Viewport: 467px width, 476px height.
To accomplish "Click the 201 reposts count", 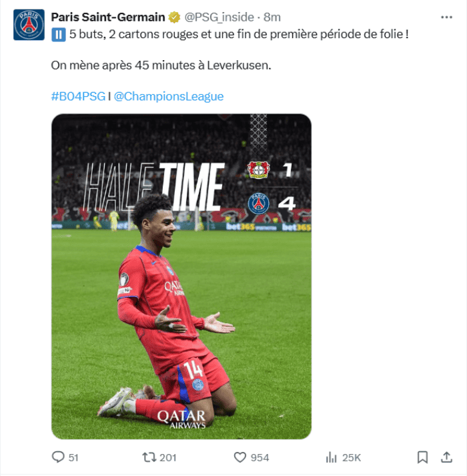I will [x=168, y=457].
